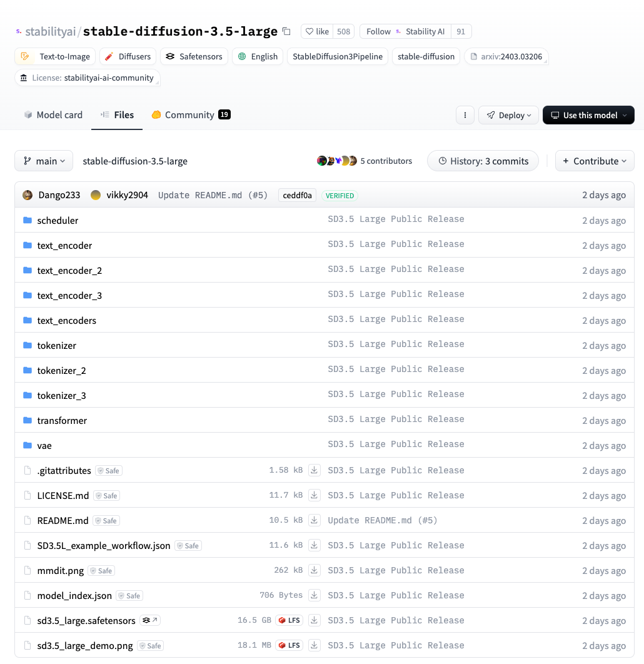Click the Safe badge next to LICENSE.md
644x664 pixels.
pyautogui.click(x=106, y=495)
